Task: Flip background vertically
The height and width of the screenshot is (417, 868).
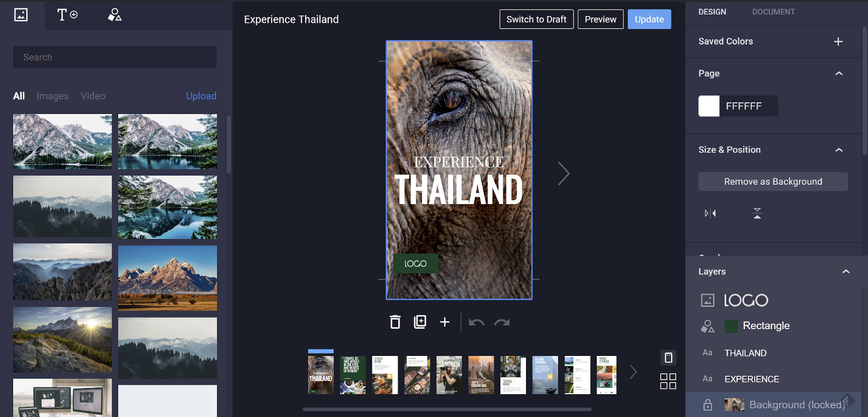Action: pyautogui.click(x=757, y=213)
